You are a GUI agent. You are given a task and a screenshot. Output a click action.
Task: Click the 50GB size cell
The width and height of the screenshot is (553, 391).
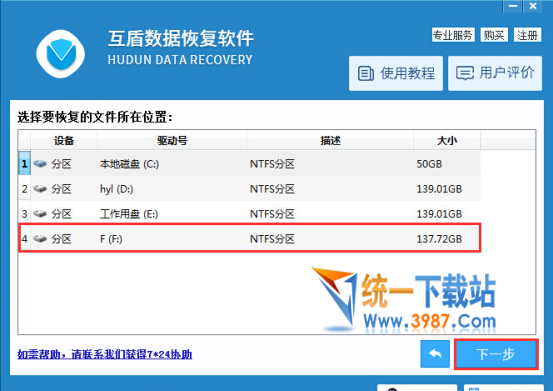[429, 164]
